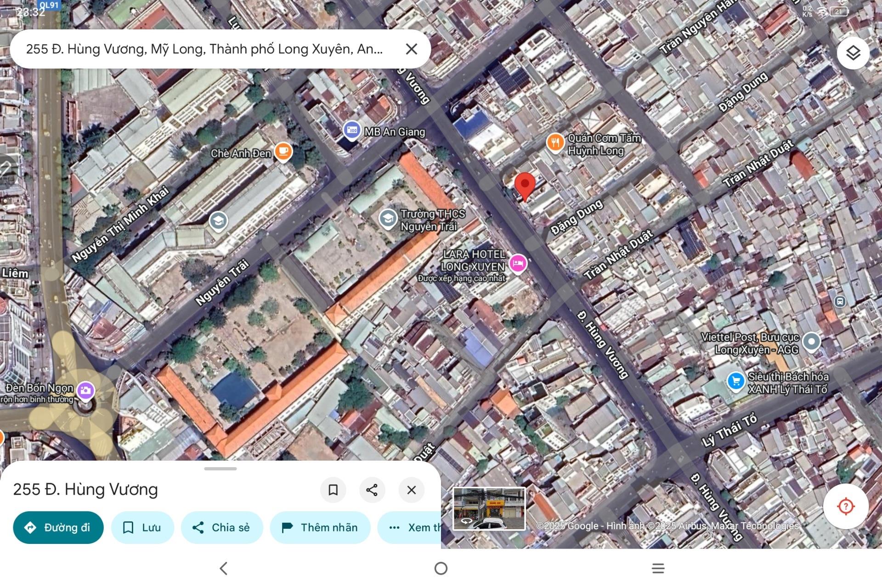Add a label with Thêm nhãn
The width and height of the screenshot is (882, 588).
coord(320,527)
